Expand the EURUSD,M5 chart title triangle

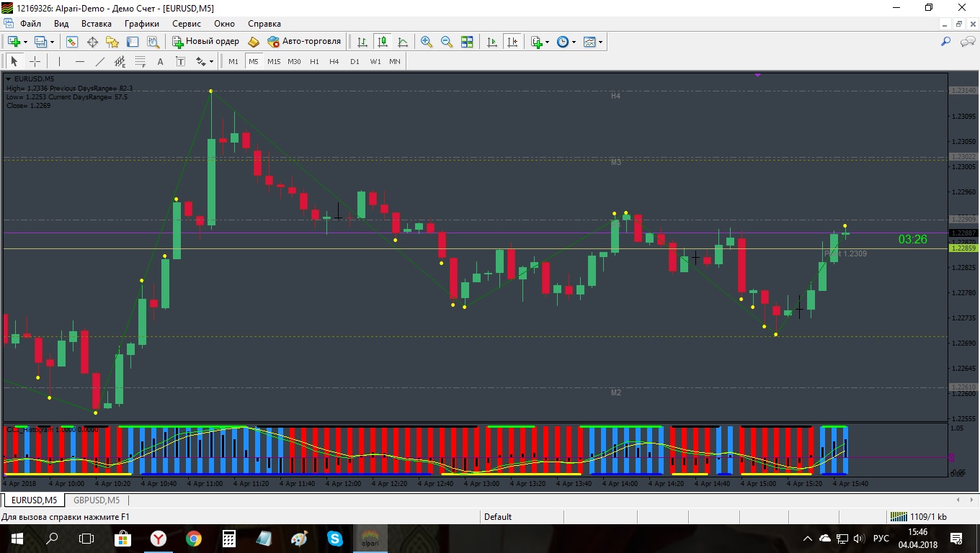tap(9, 78)
